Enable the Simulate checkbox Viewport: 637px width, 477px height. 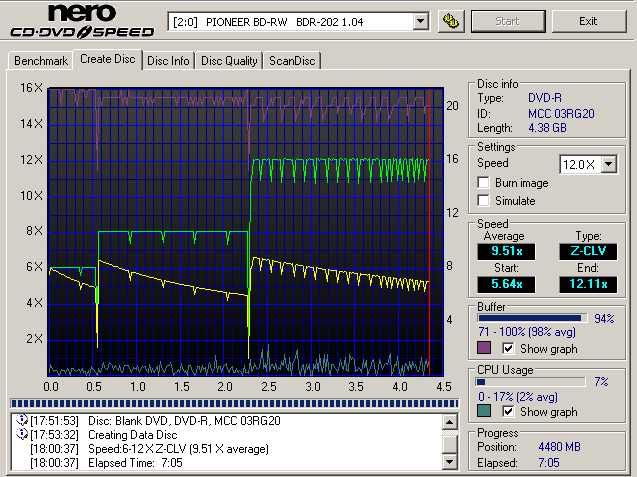(x=483, y=201)
